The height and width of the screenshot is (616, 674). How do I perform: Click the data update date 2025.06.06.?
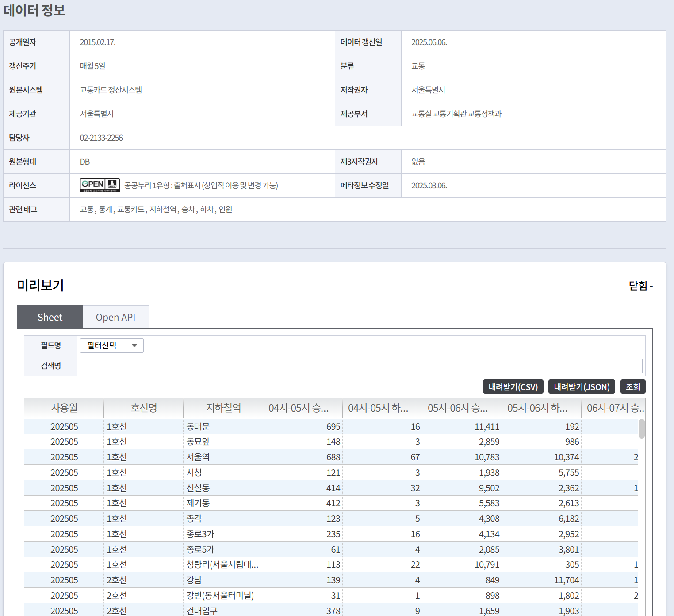(429, 42)
